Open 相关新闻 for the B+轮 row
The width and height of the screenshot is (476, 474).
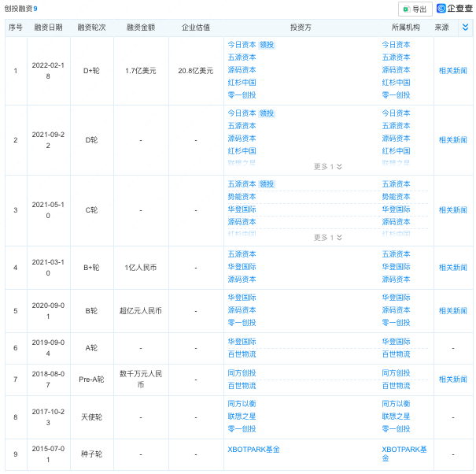(453, 268)
